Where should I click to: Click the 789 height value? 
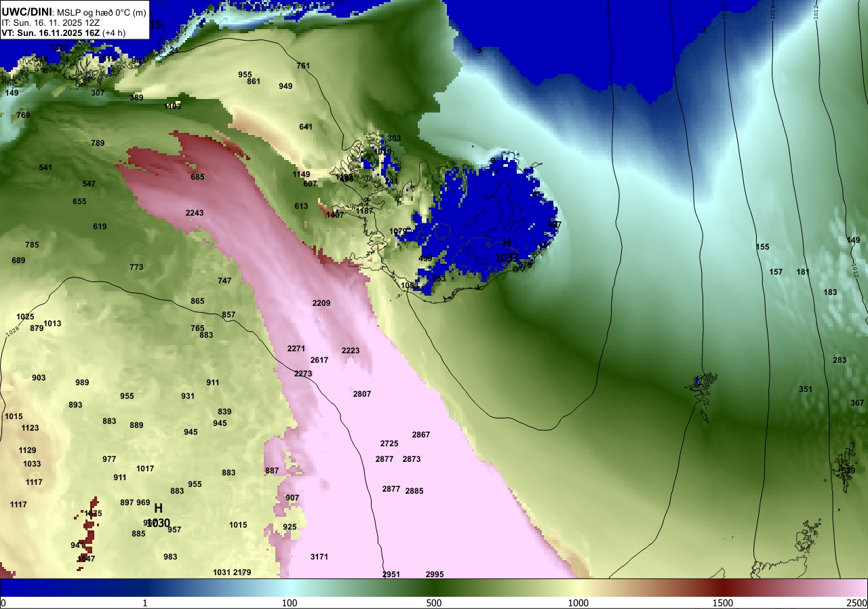(98, 143)
